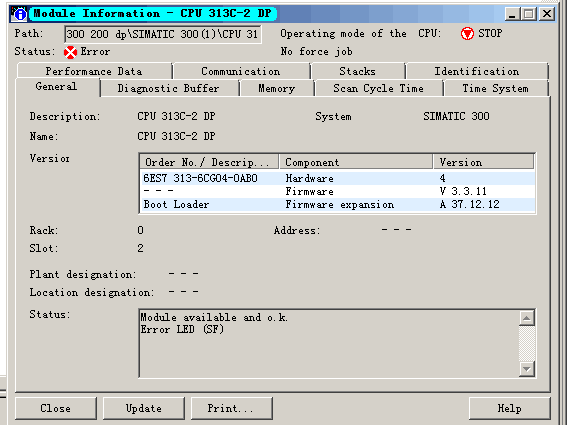Click the Status box scroll down arrow
This screenshot has width=574, height=425.
pyautogui.click(x=527, y=369)
